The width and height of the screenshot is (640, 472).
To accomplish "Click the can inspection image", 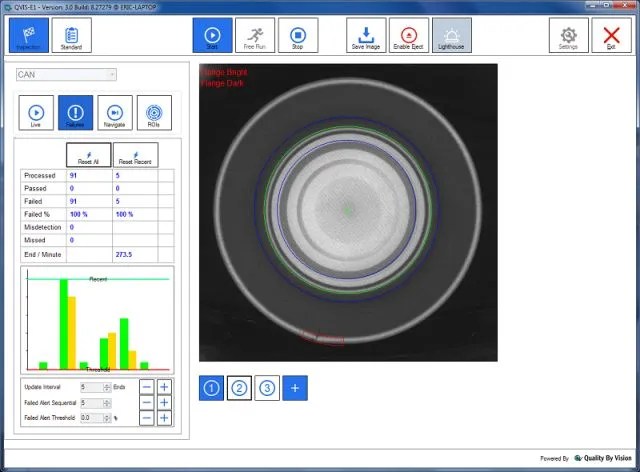I will click(x=348, y=213).
